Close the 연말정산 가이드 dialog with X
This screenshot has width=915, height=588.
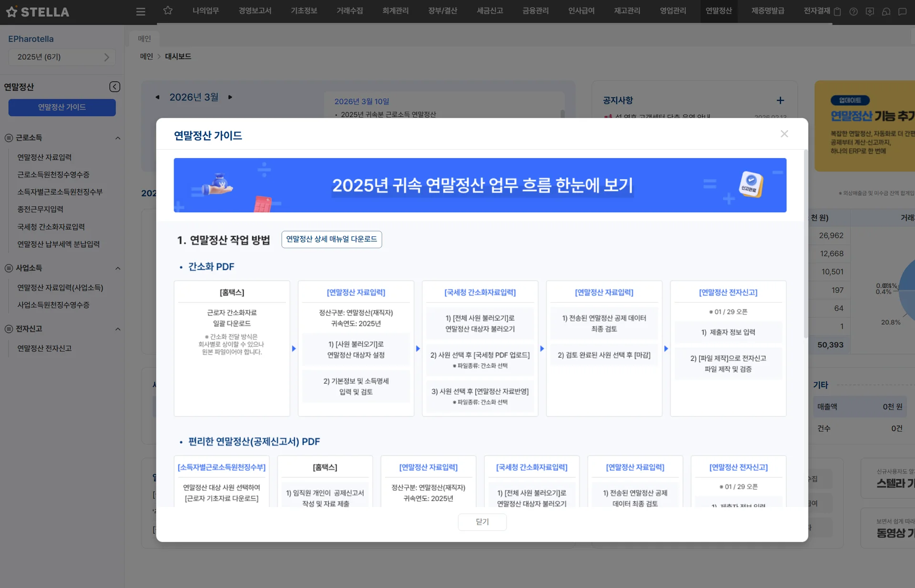(784, 134)
